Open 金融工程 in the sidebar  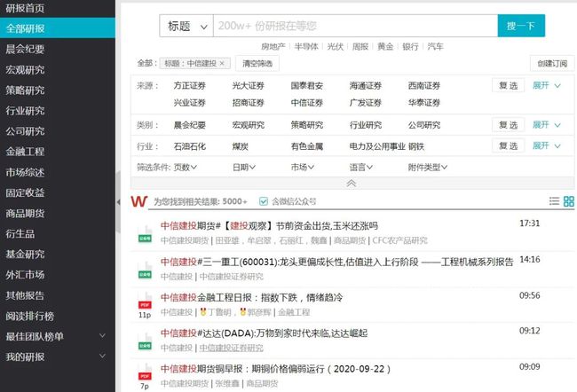tap(25, 152)
